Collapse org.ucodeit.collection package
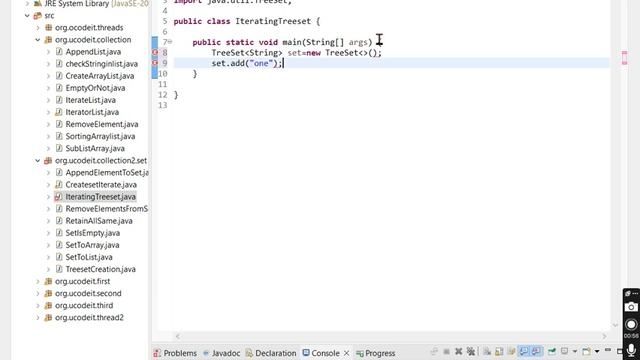Screen dimensions: 640x360 click(x=38, y=40)
